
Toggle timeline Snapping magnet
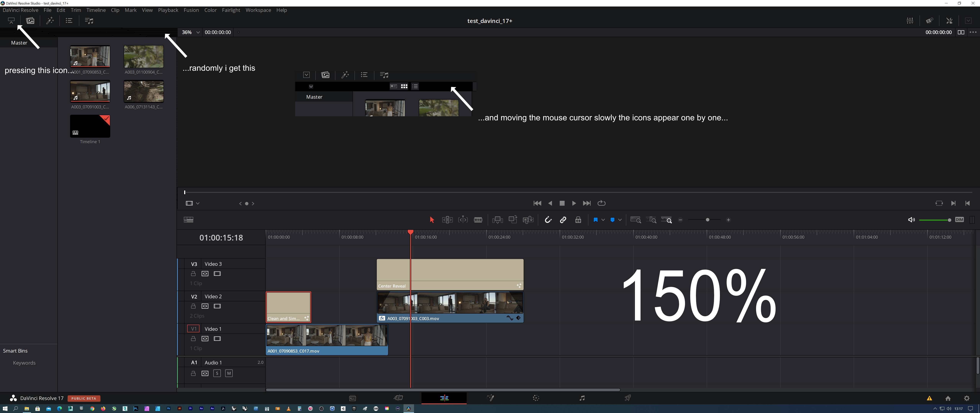(548, 220)
